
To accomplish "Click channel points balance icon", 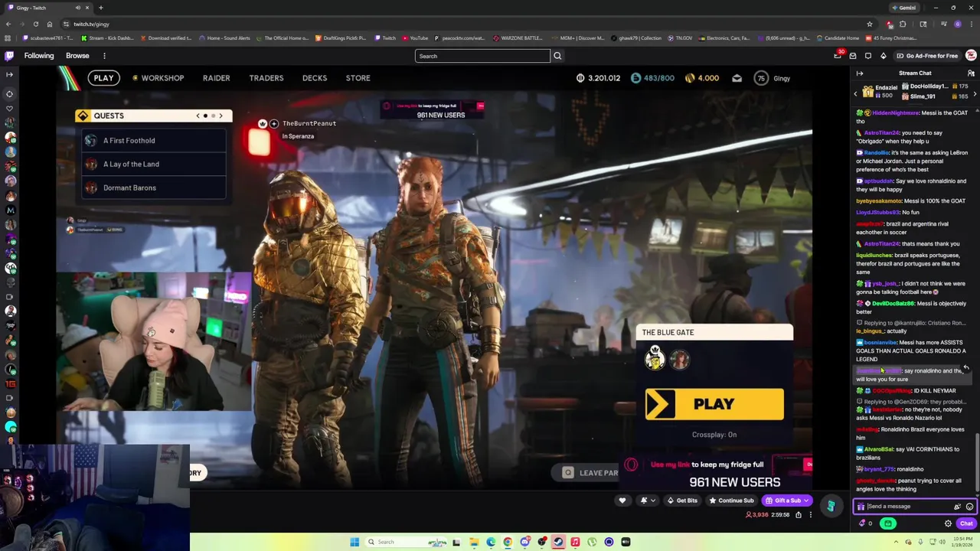I will point(866,523).
